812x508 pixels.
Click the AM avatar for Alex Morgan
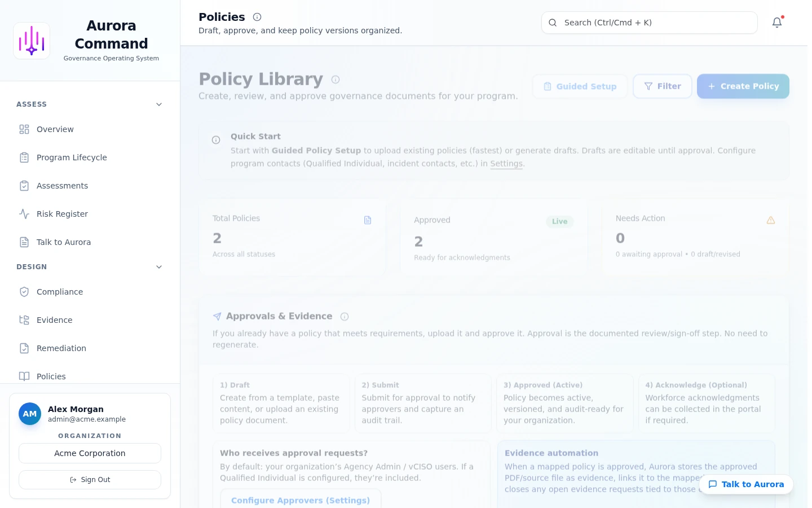30,414
